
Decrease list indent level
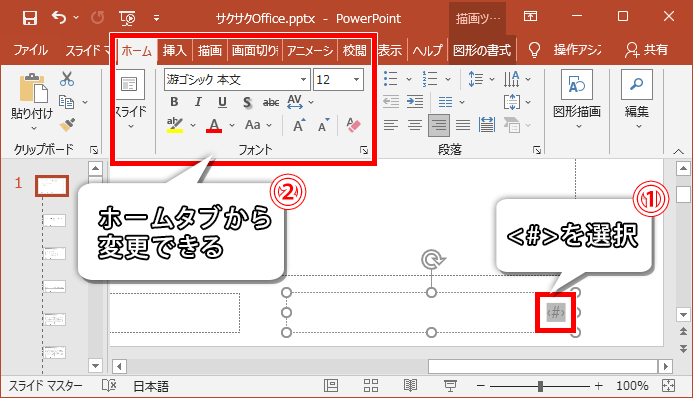tap(391, 102)
